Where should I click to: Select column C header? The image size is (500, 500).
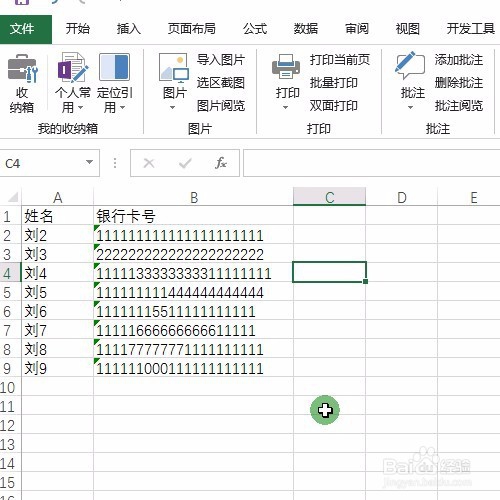coord(329,197)
